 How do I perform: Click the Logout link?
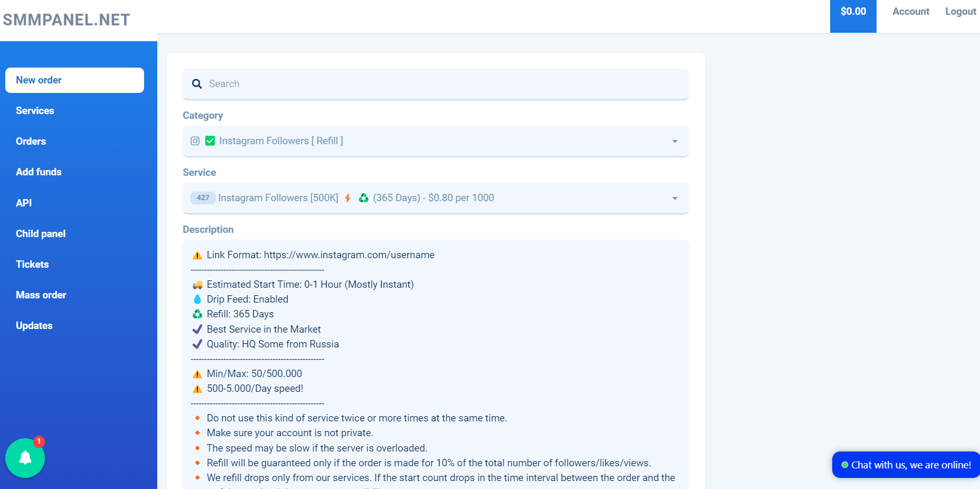click(960, 12)
